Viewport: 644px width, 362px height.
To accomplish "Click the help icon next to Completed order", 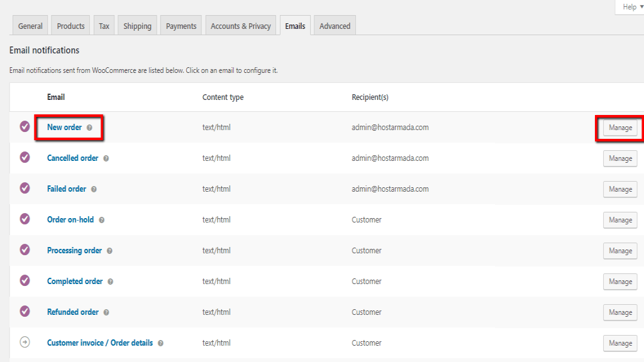I will pos(110,282).
